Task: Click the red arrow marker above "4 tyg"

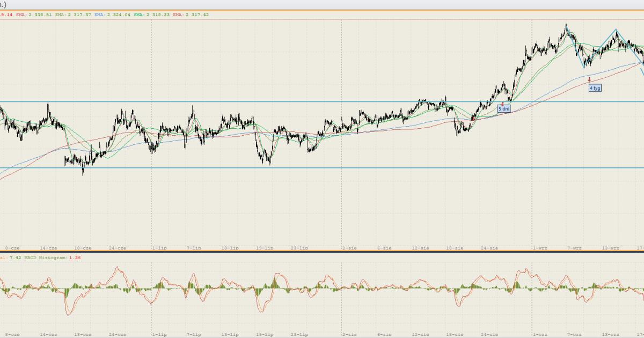Action: 589,80
